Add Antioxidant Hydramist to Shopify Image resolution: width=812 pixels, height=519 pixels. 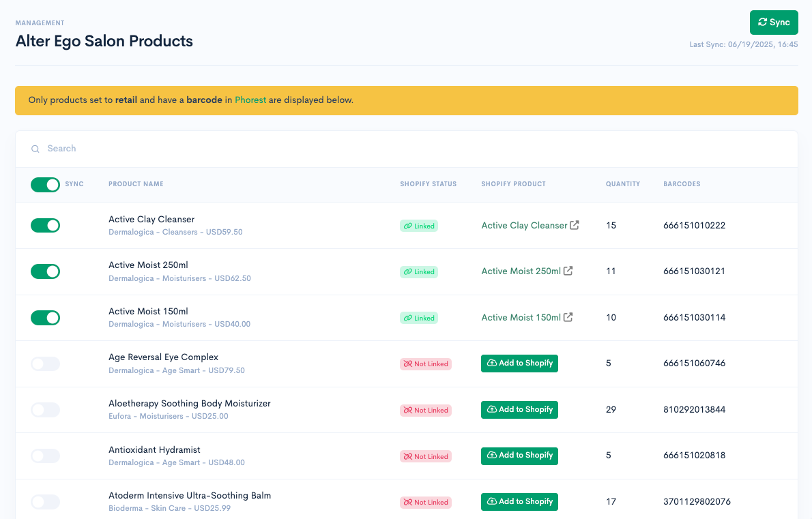tap(519, 456)
